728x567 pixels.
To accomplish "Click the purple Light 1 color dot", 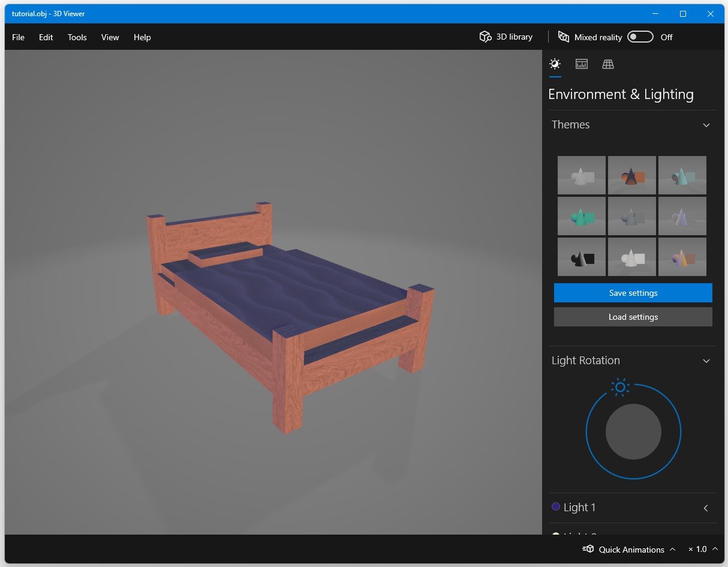I will (555, 506).
